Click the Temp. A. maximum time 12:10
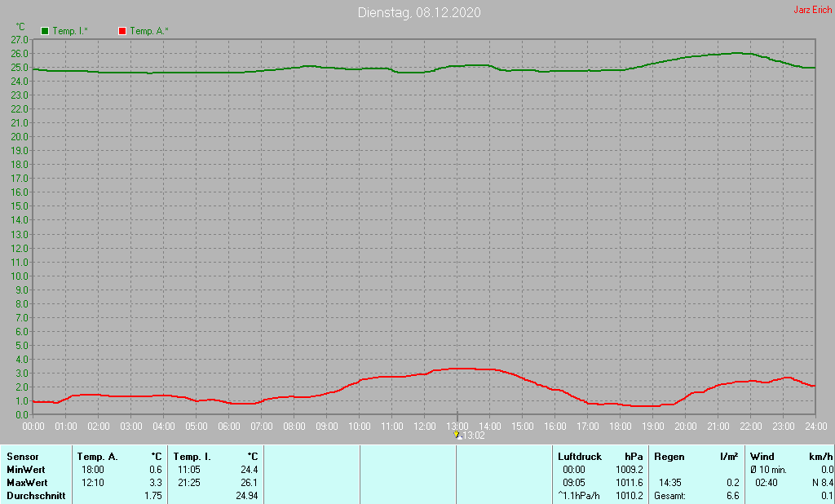835x504 pixels. click(x=93, y=483)
